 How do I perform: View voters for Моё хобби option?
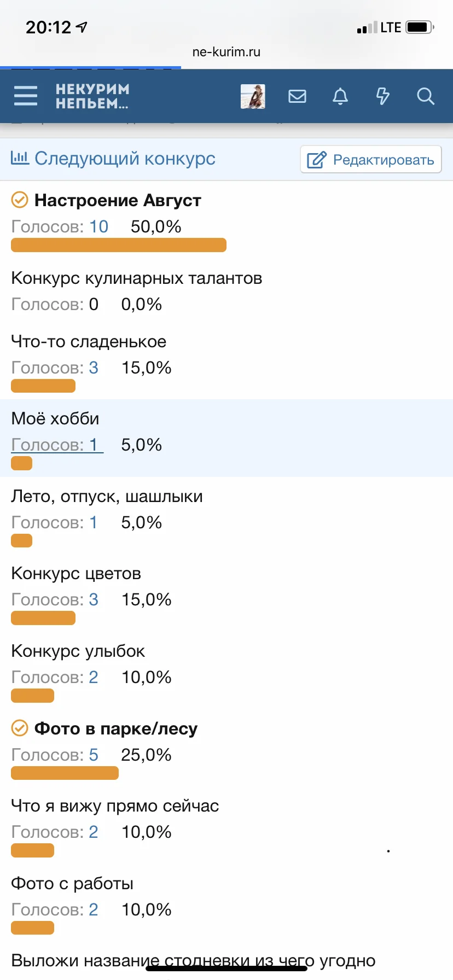[x=57, y=445]
